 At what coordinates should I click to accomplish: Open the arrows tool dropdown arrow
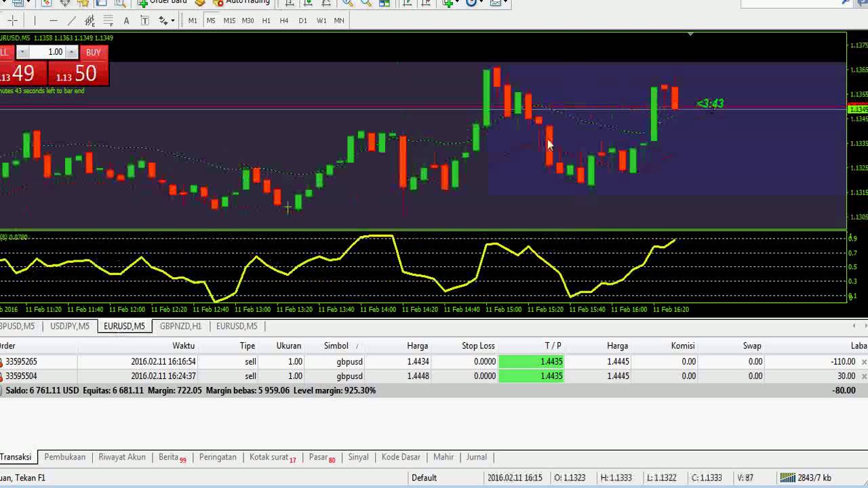173,21
